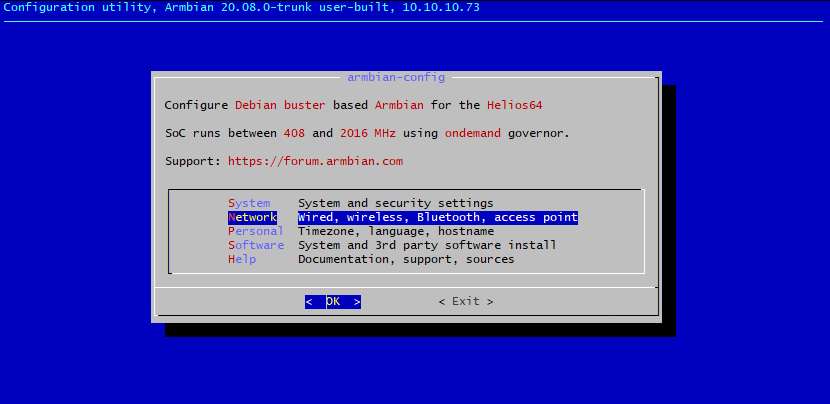Click the IP address 10.10.10.73 in header
The image size is (830, 404).
(441, 8)
